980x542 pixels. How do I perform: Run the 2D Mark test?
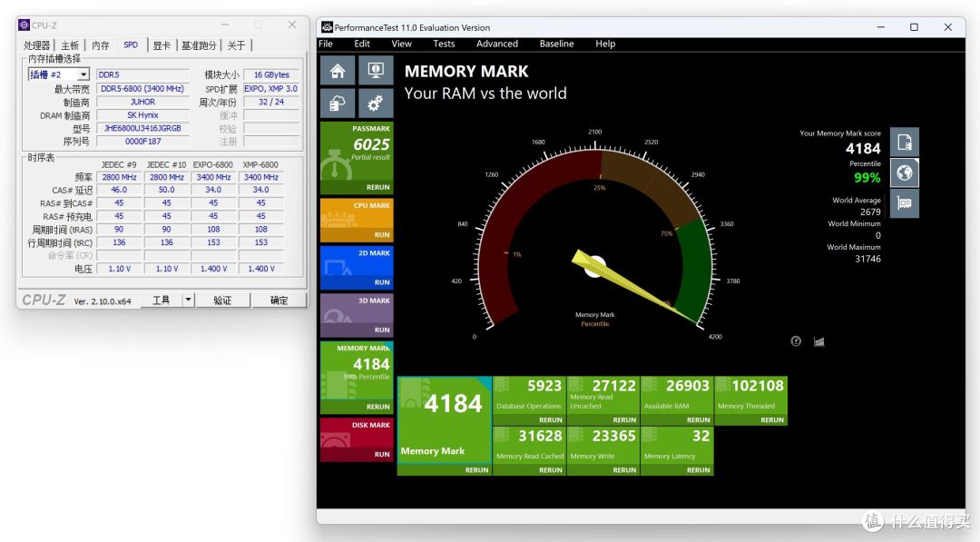382,282
